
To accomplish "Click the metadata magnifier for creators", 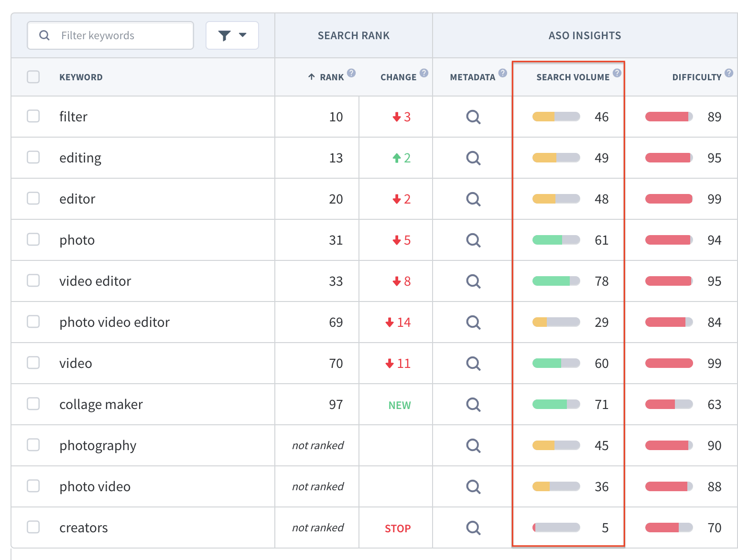I will 473,528.
